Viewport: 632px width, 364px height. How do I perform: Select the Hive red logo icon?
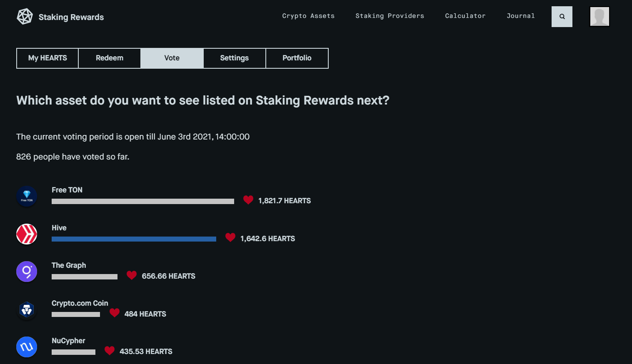tap(27, 234)
